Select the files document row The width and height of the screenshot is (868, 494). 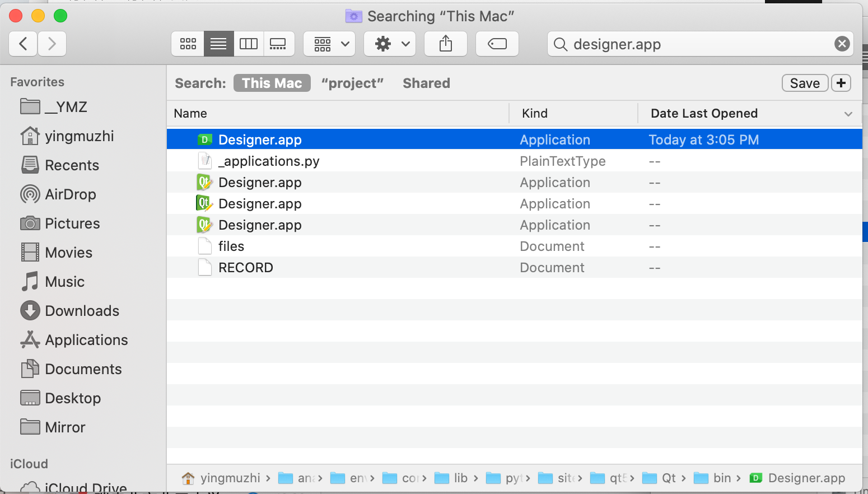pos(514,246)
